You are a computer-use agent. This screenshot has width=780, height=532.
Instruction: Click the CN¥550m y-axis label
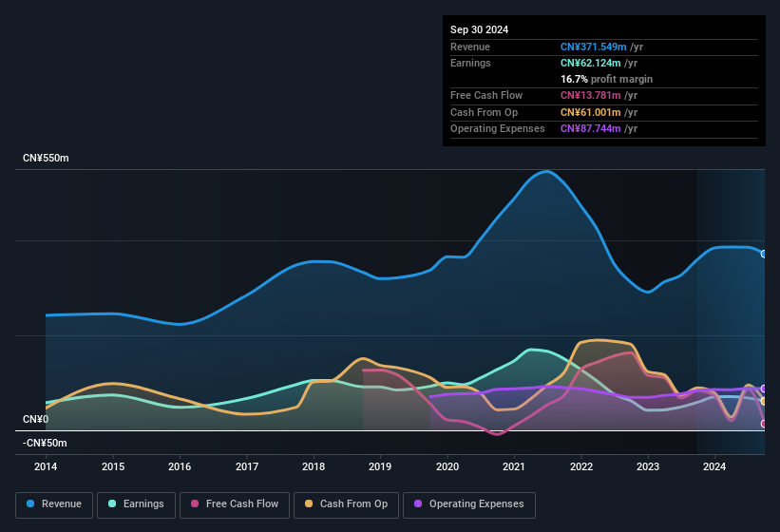pos(46,158)
